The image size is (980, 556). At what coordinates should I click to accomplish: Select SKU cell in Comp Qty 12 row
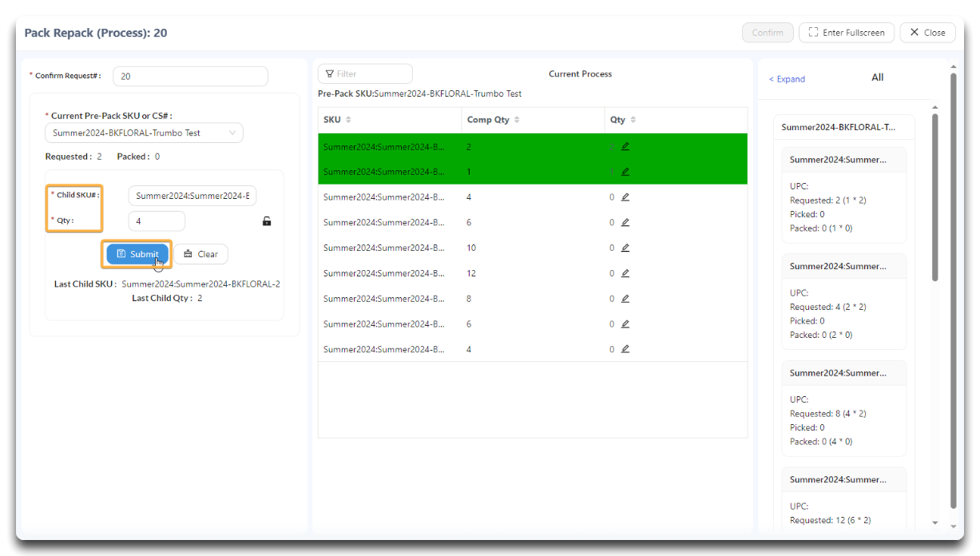pyautogui.click(x=383, y=273)
